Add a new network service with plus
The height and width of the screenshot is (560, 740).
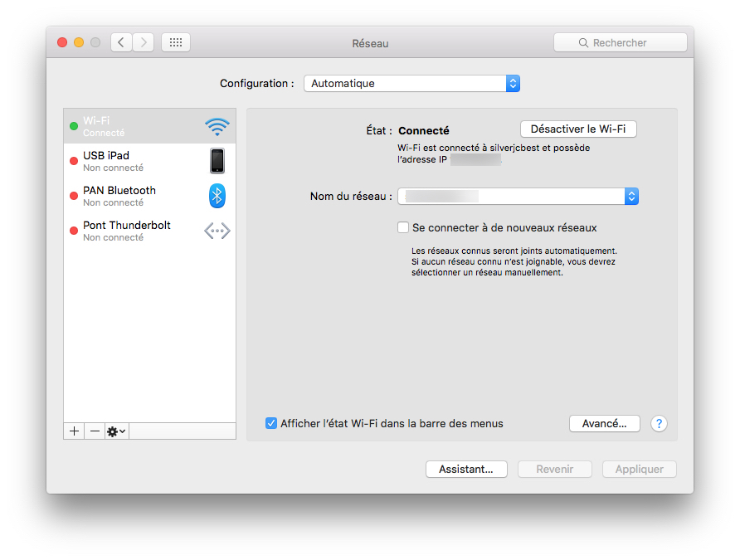(x=74, y=431)
